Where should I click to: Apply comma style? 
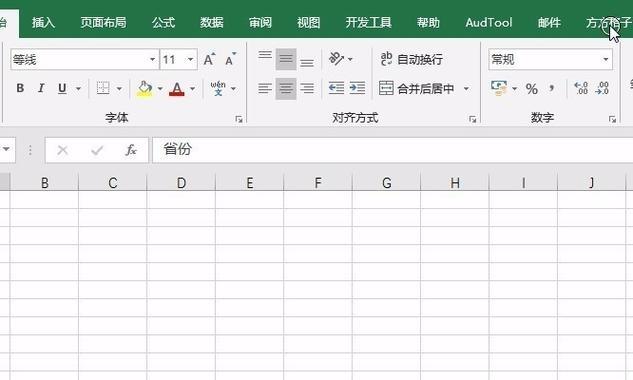click(x=551, y=88)
